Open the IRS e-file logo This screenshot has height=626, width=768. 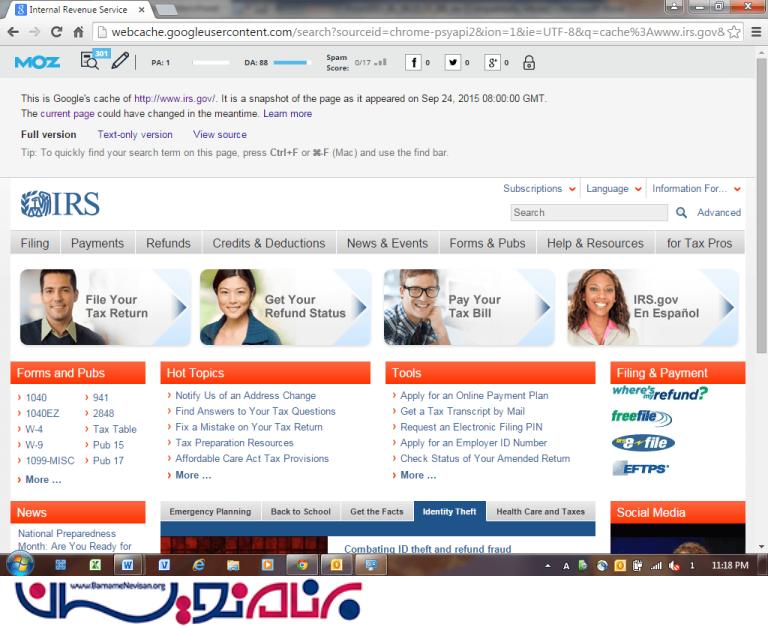643,443
